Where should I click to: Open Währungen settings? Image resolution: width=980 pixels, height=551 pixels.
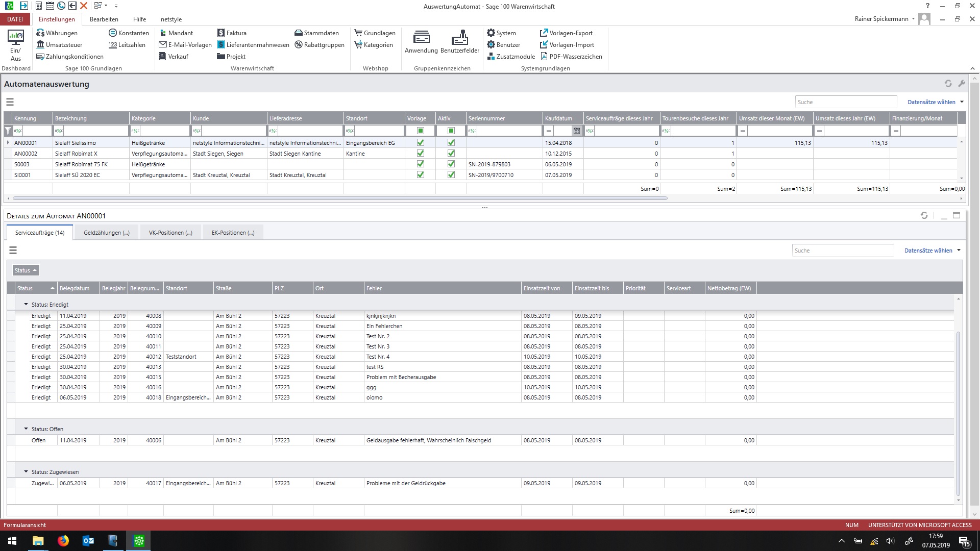pyautogui.click(x=57, y=33)
